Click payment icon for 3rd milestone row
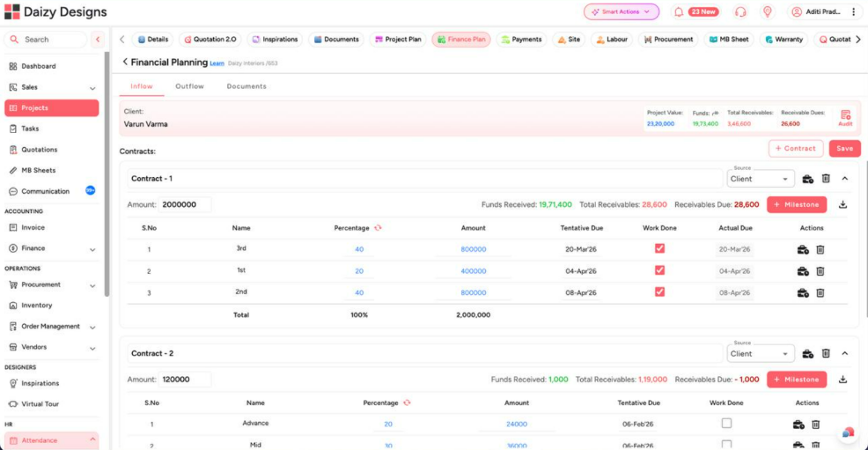This screenshot has width=868, height=450. [803, 249]
